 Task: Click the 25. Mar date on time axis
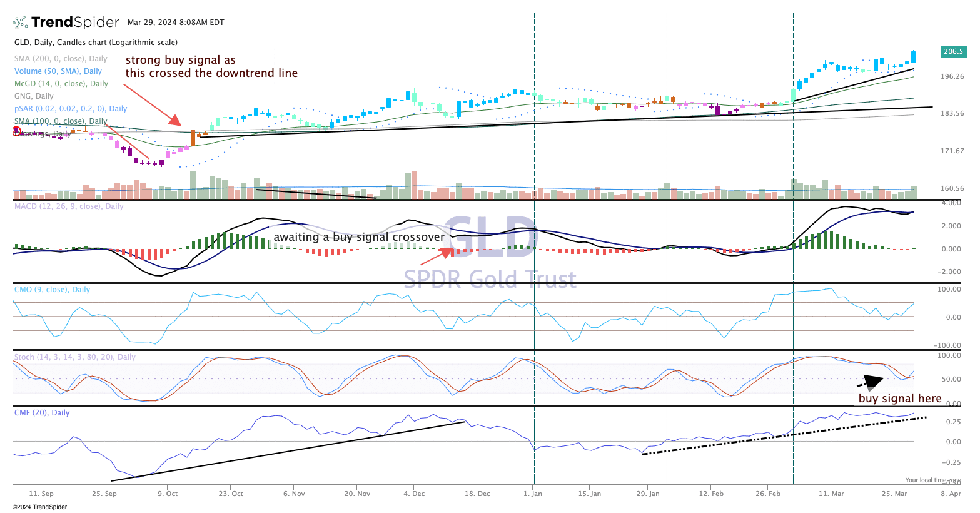pos(894,494)
